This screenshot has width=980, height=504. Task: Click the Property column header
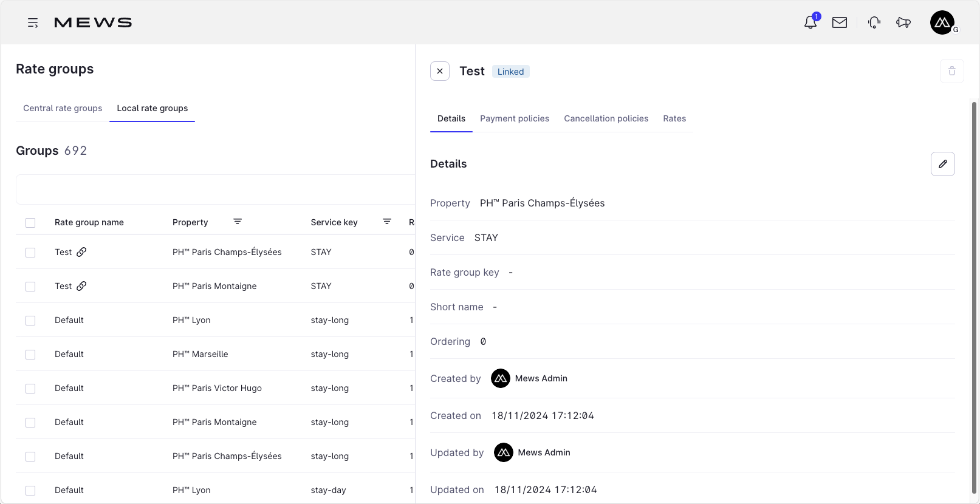pyautogui.click(x=190, y=222)
